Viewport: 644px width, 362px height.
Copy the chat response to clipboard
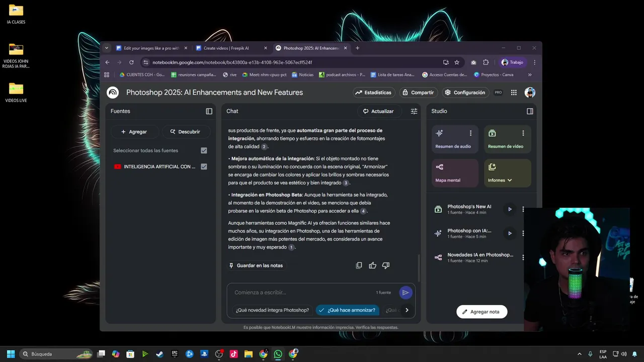point(359,265)
